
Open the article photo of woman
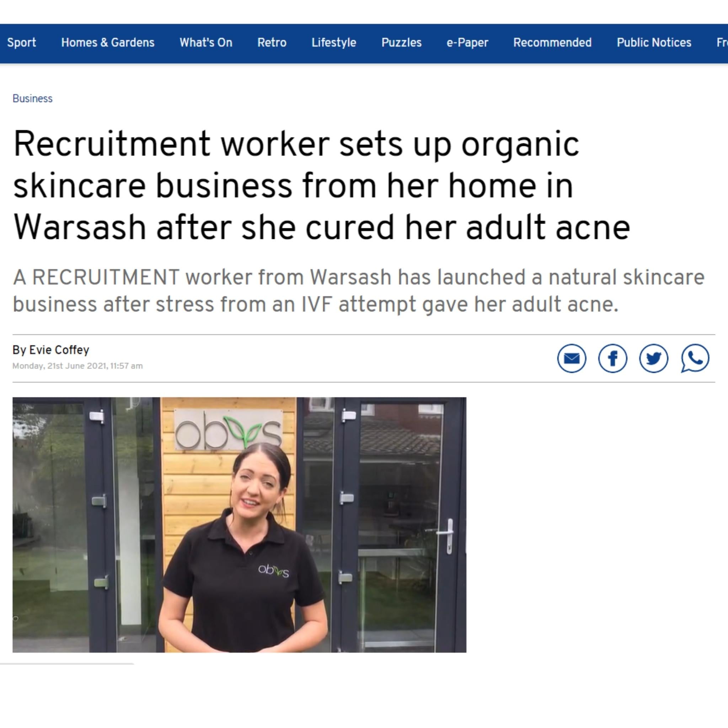[239, 525]
